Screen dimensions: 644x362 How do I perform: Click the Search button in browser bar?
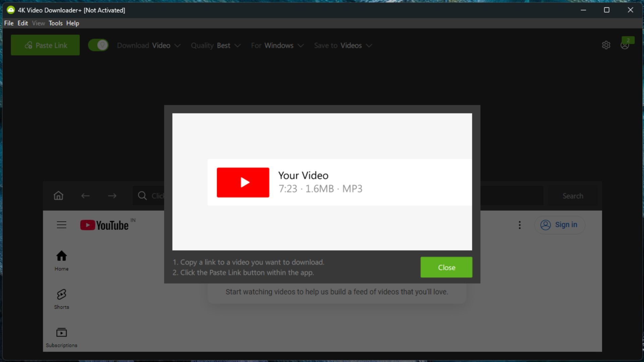573,196
